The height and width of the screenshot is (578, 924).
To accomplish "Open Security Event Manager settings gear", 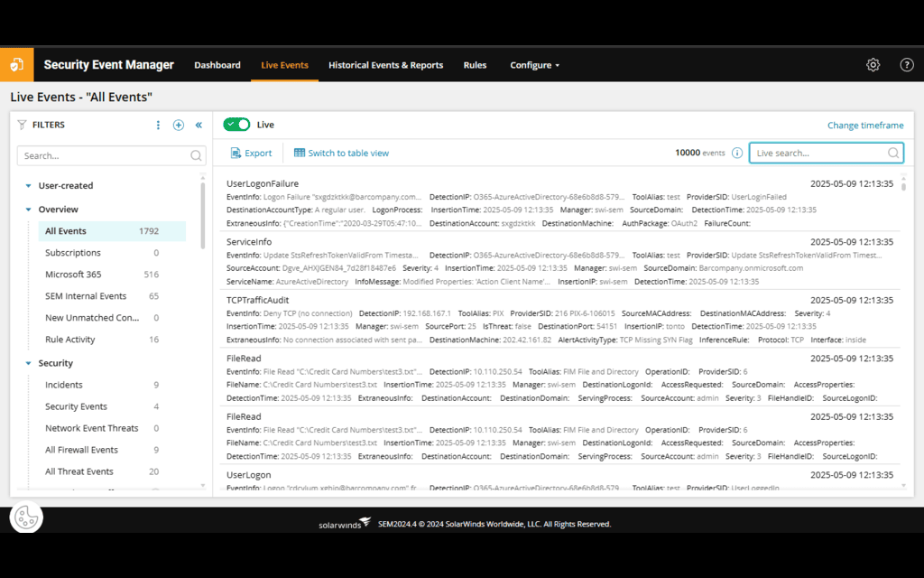I will point(873,64).
